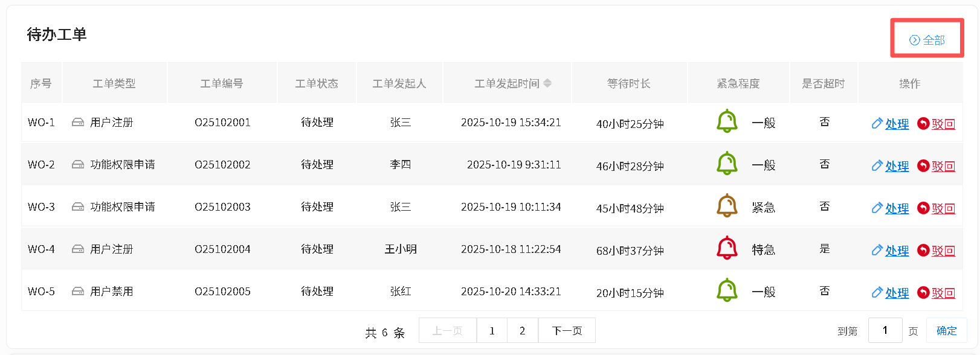The height and width of the screenshot is (355, 980).
Task: Click 处理 for work order WO-5
Action: (x=891, y=293)
